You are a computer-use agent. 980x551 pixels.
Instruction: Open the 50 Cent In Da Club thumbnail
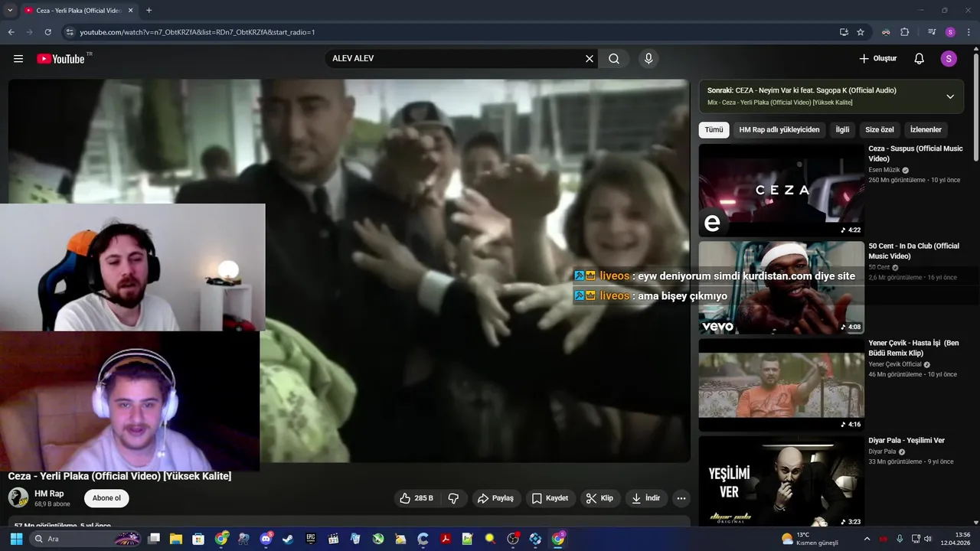point(781,287)
